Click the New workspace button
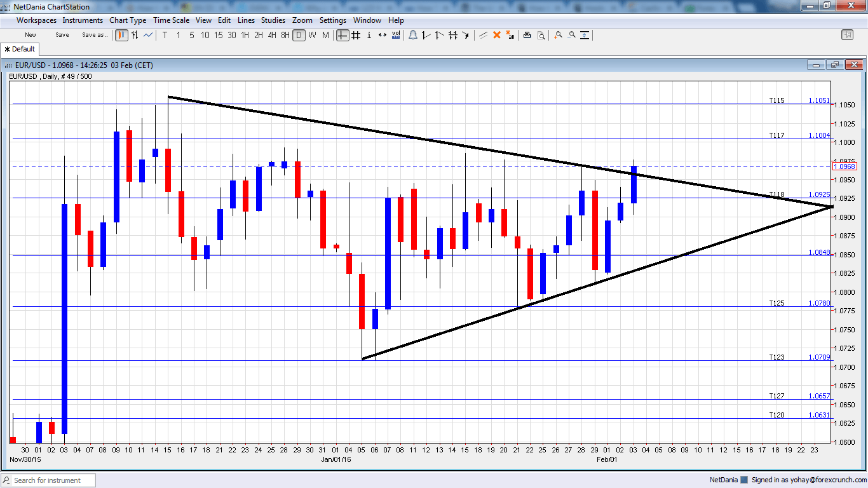Viewport: 868px width, 488px height. pos(30,35)
